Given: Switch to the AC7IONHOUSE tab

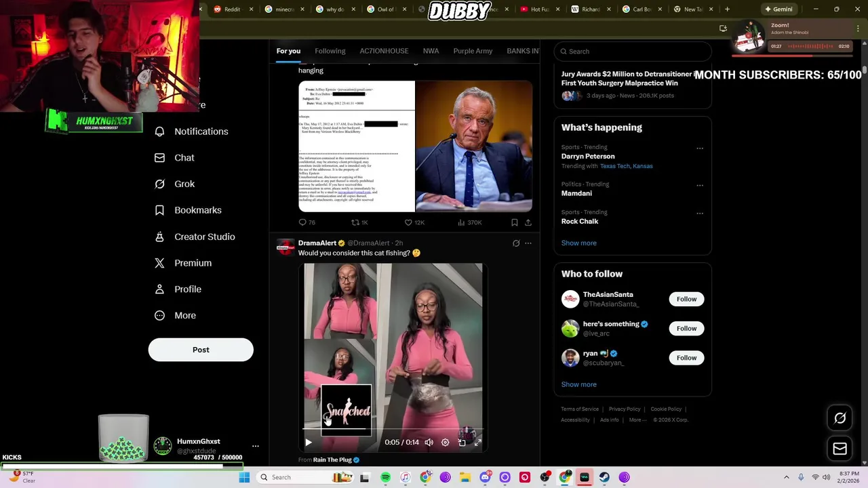Looking at the screenshot, I should [384, 51].
